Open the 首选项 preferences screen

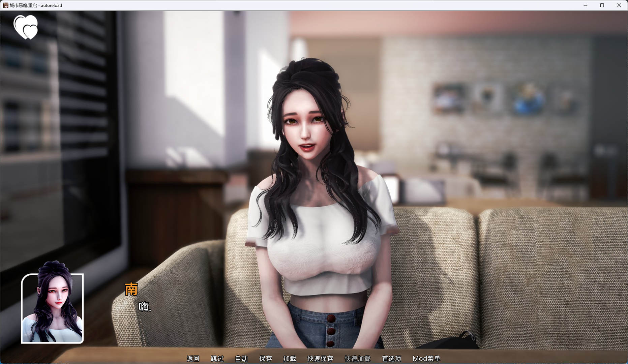[x=391, y=359]
